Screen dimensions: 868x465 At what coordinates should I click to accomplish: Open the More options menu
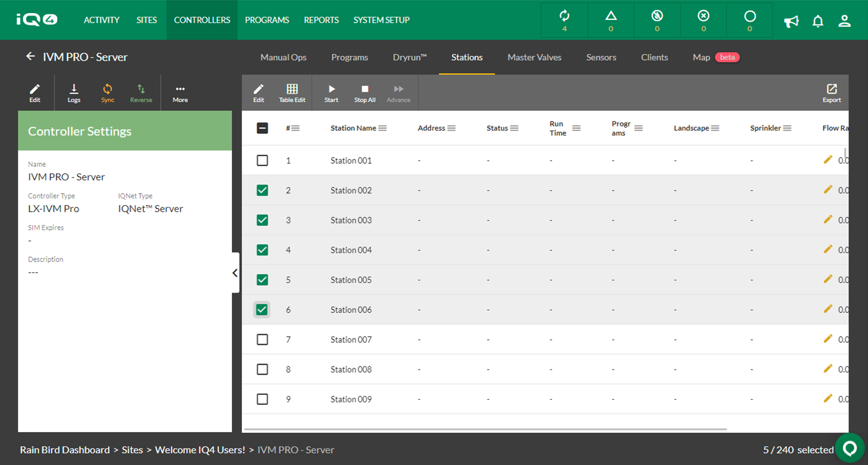coord(180,93)
